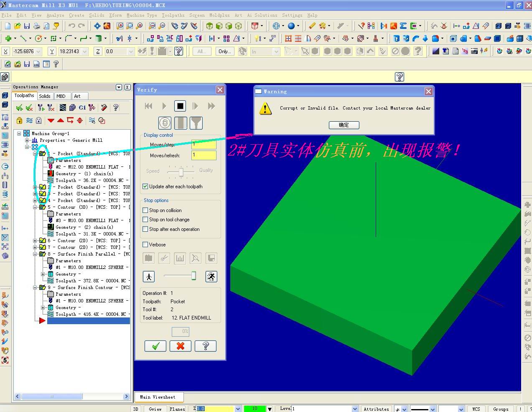Expand operation 3 Pocket (Standard)
532x412 pixels.
coord(35,194)
